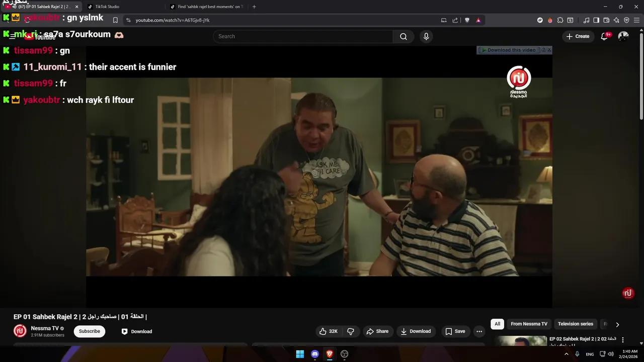The image size is (644, 362).
Task: Open options for EP 02 Sahbek Rajel suggestion
Action: [623, 340]
